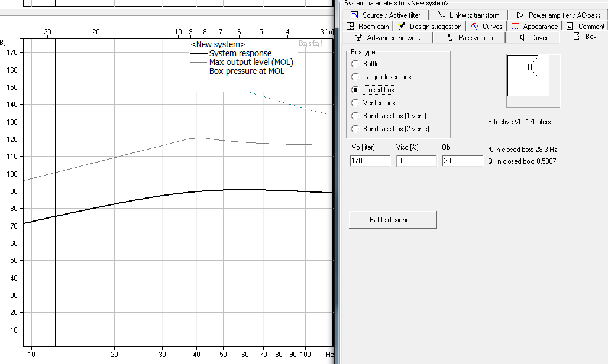Screen dimensions: 608x364
Task: Click the Passive filter tab icon
Action: coord(450,38)
